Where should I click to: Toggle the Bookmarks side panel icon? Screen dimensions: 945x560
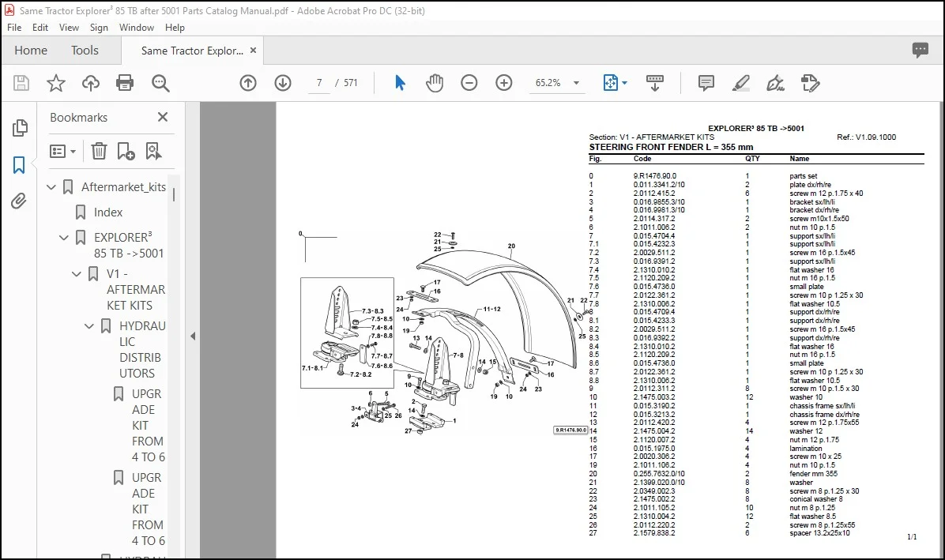19,165
